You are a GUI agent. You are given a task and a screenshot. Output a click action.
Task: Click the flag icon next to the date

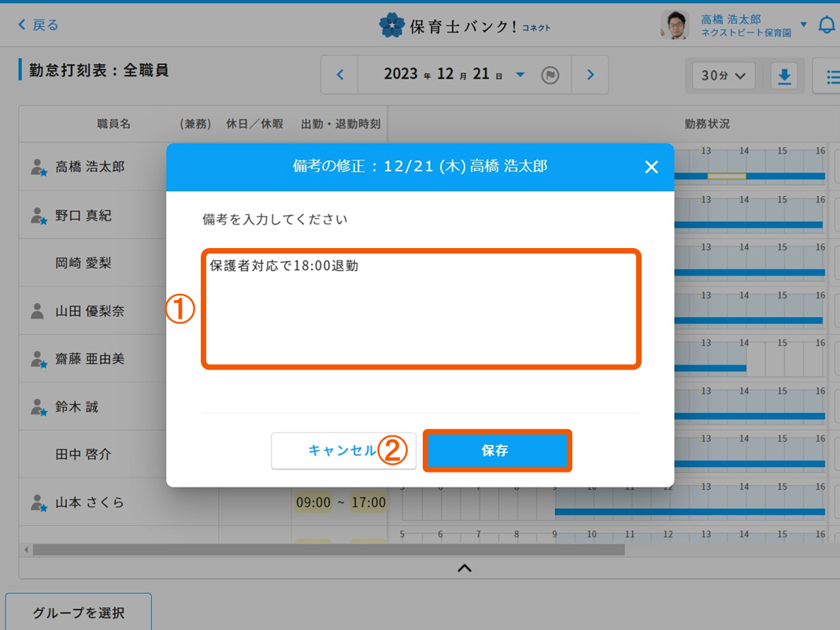pos(551,74)
